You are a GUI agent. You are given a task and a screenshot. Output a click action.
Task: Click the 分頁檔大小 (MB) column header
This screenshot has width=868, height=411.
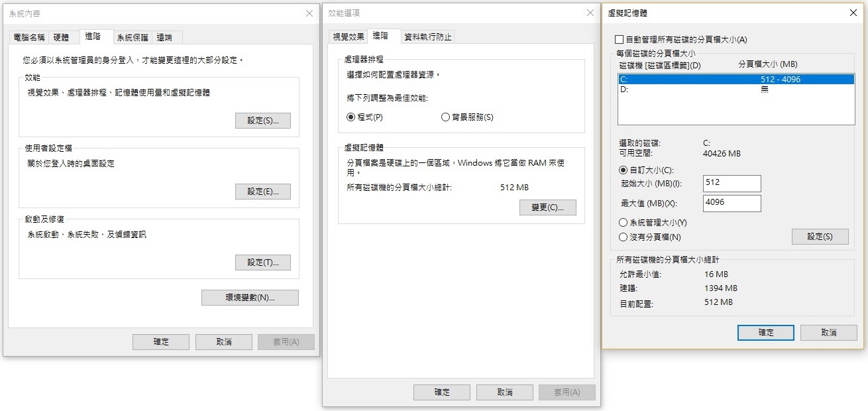tap(768, 64)
